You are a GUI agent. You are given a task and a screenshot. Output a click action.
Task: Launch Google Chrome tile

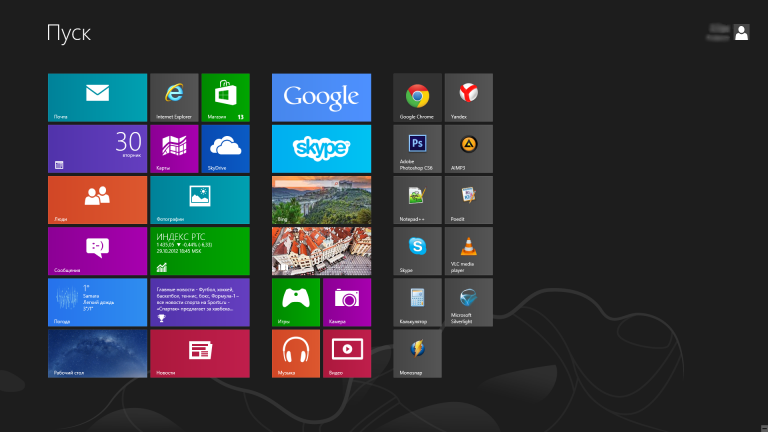tap(417, 97)
